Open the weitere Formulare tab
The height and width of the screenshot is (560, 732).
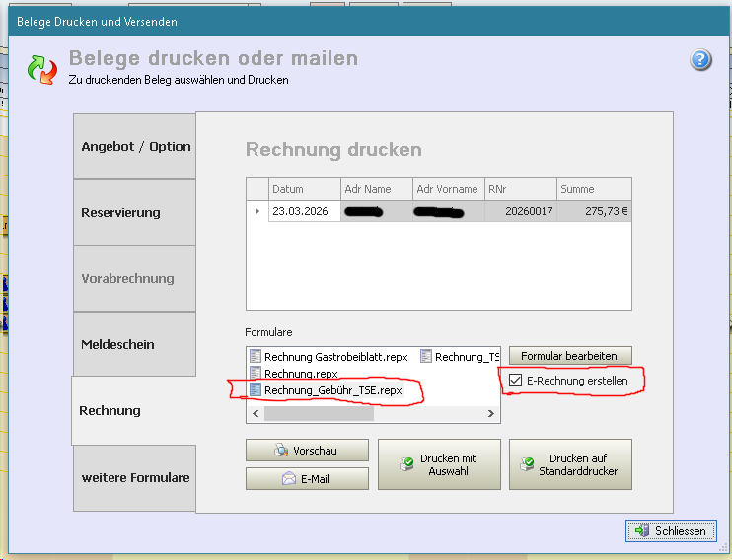coord(135,478)
